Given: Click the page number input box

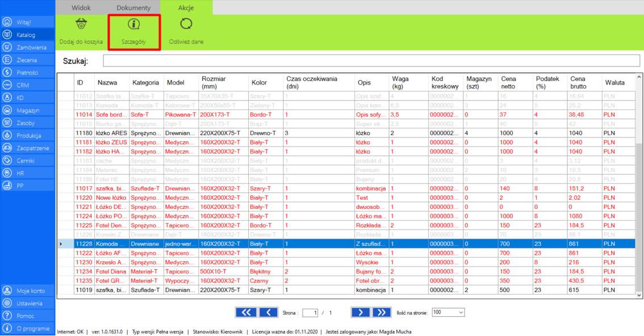Looking at the screenshot, I should coord(310,313).
